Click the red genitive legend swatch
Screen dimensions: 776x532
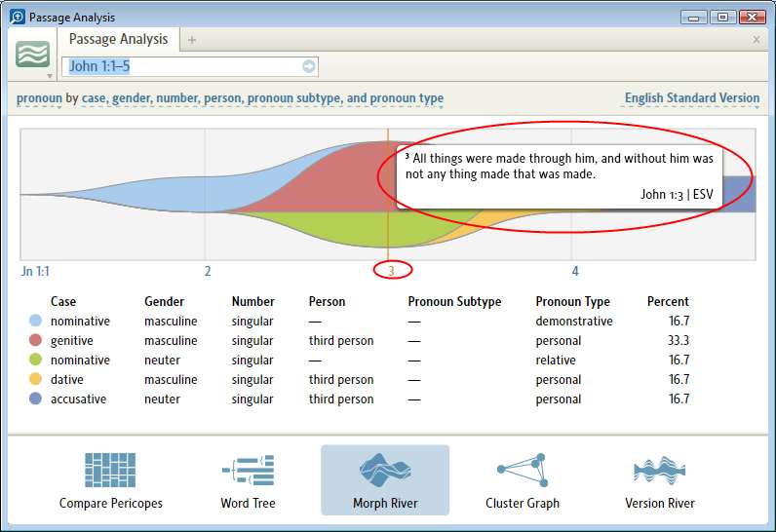pyautogui.click(x=36, y=340)
